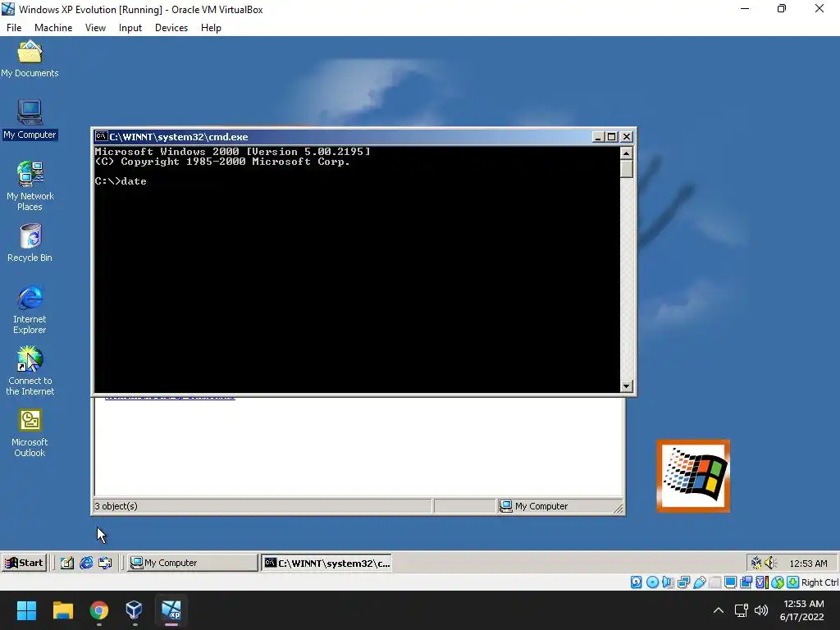Image resolution: width=840 pixels, height=630 pixels.
Task: Click VirtualBox network adapter indicator
Action: tap(683, 582)
